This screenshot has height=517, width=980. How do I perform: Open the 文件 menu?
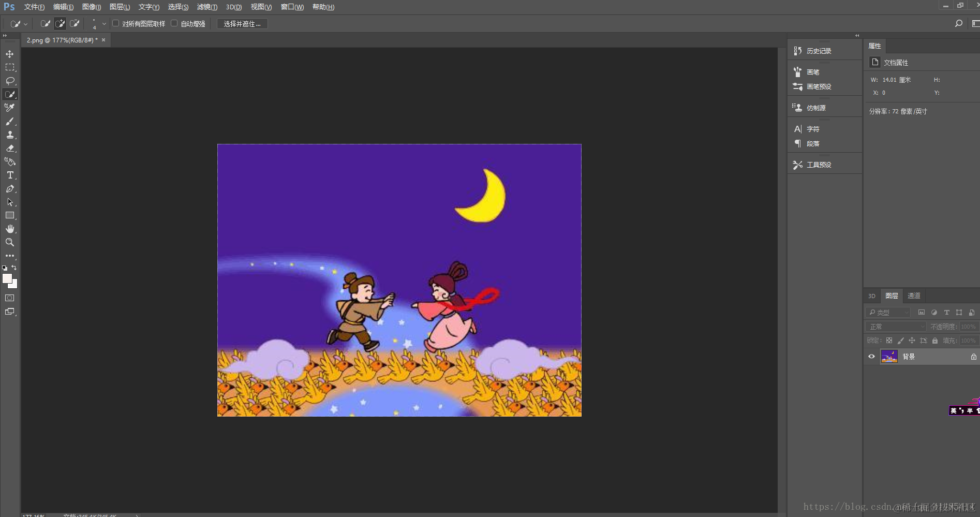click(34, 7)
